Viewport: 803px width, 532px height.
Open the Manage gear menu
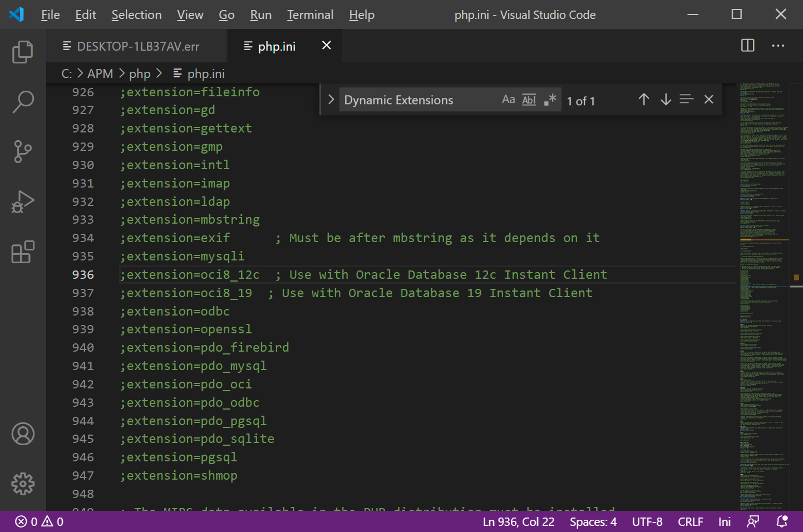(23, 484)
